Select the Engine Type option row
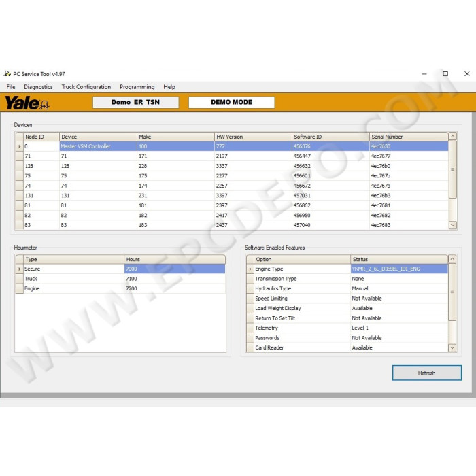 coord(347,269)
